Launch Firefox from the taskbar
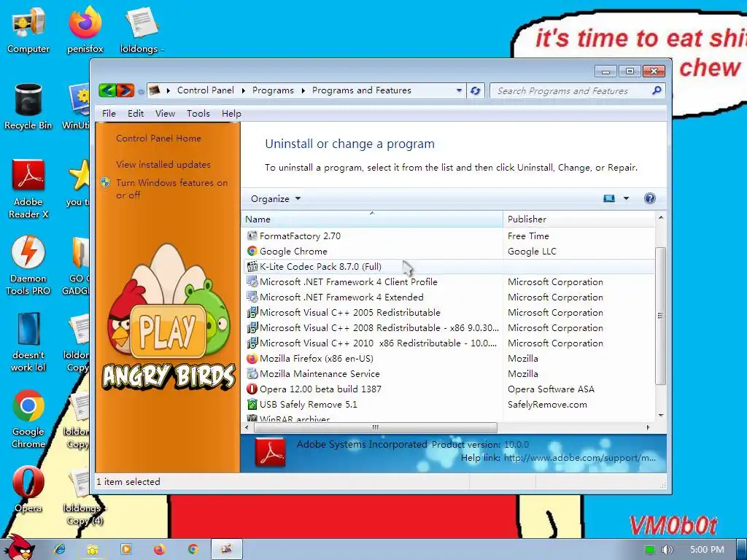The width and height of the screenshot is (747, 560). 160,549
